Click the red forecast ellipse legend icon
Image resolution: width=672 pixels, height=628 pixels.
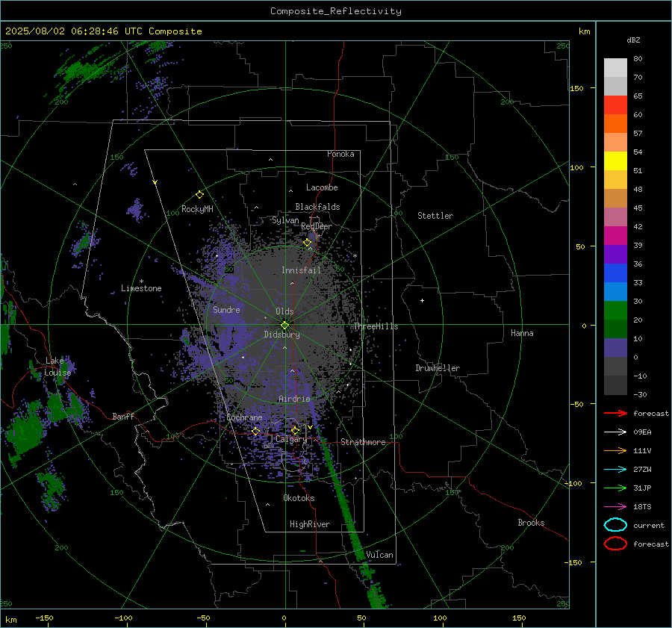click(x=615, y=544)
